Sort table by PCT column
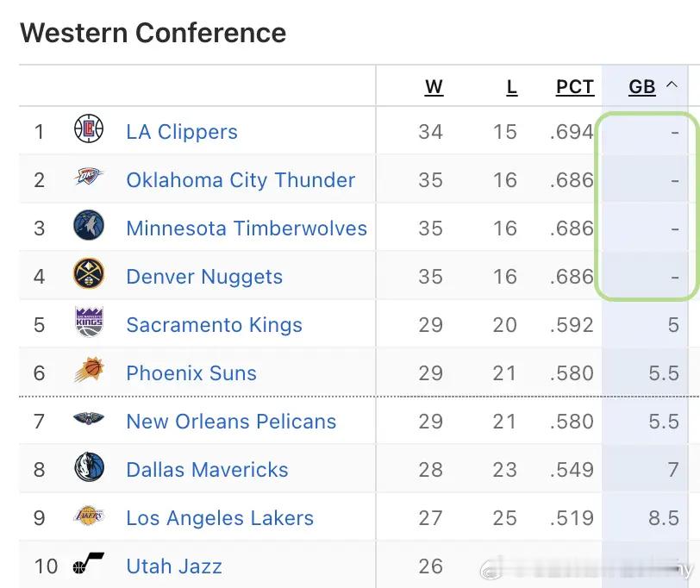The width and height of the screenshot is (700, 588). point(574,87)
